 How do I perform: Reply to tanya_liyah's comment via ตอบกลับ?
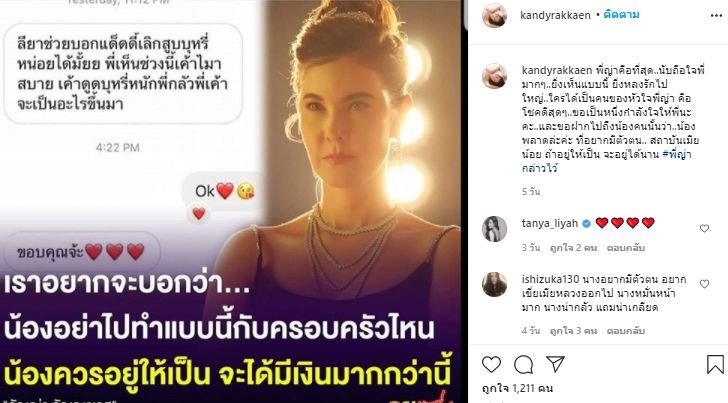point(626,248)
